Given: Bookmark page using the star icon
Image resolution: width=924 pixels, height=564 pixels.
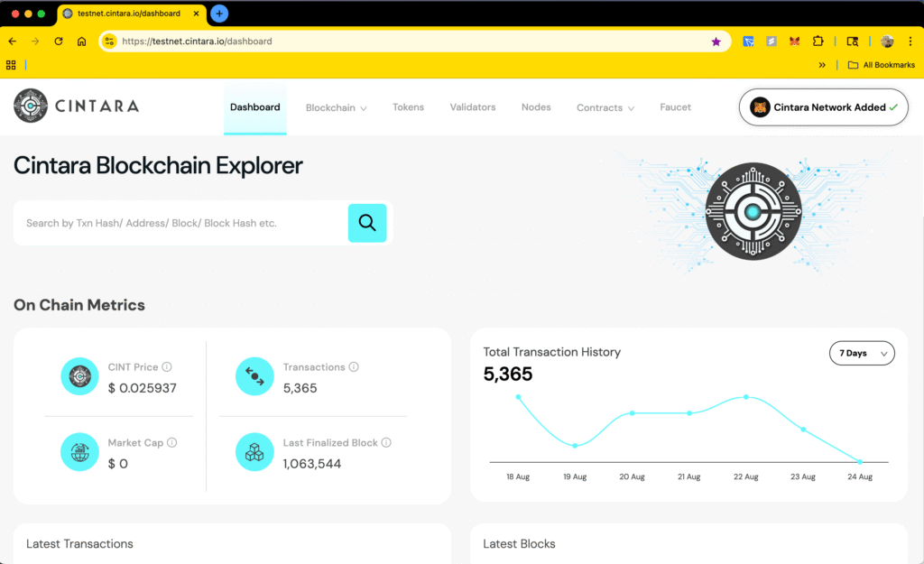Looking at the screenshot, I should pos(716,42).
